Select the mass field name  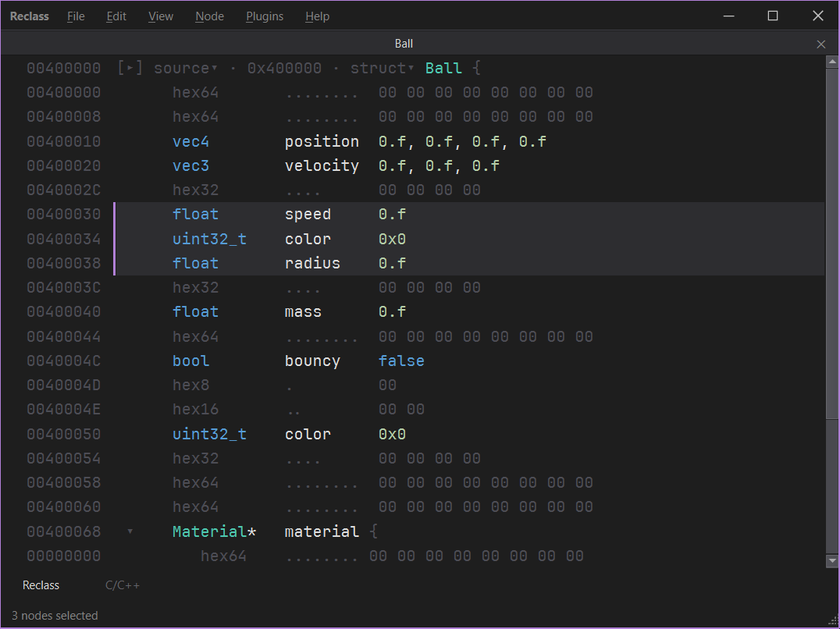click(x=303, y=311)
